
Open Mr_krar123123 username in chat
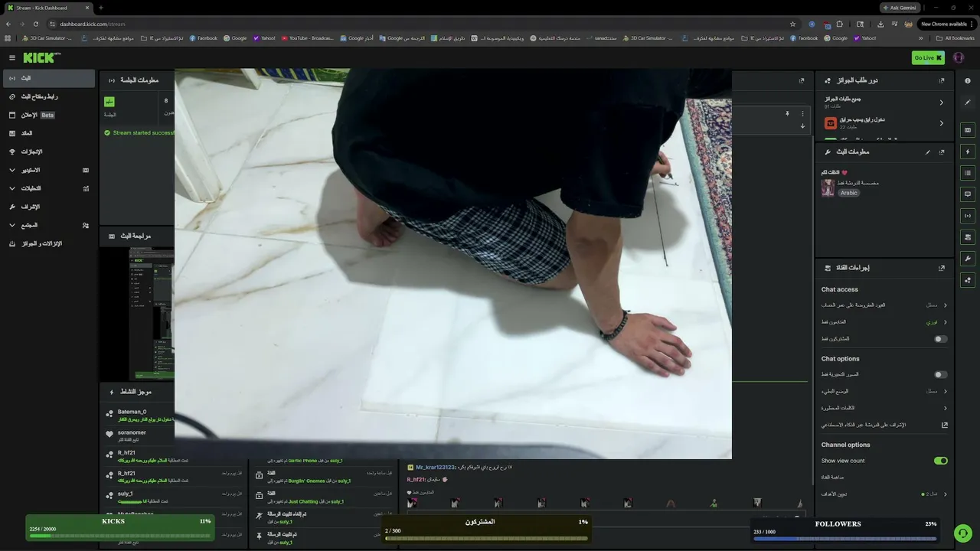[x=436, y=467]
